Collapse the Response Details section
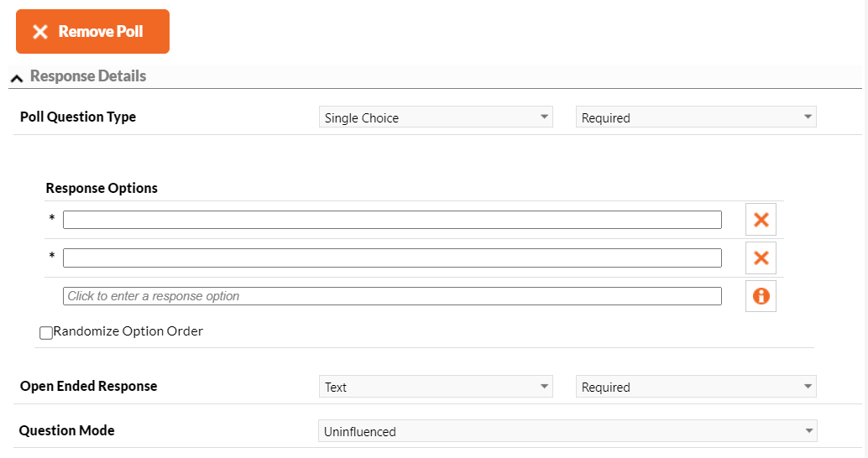This screenshot has width=868, height=458. [17, 78]
